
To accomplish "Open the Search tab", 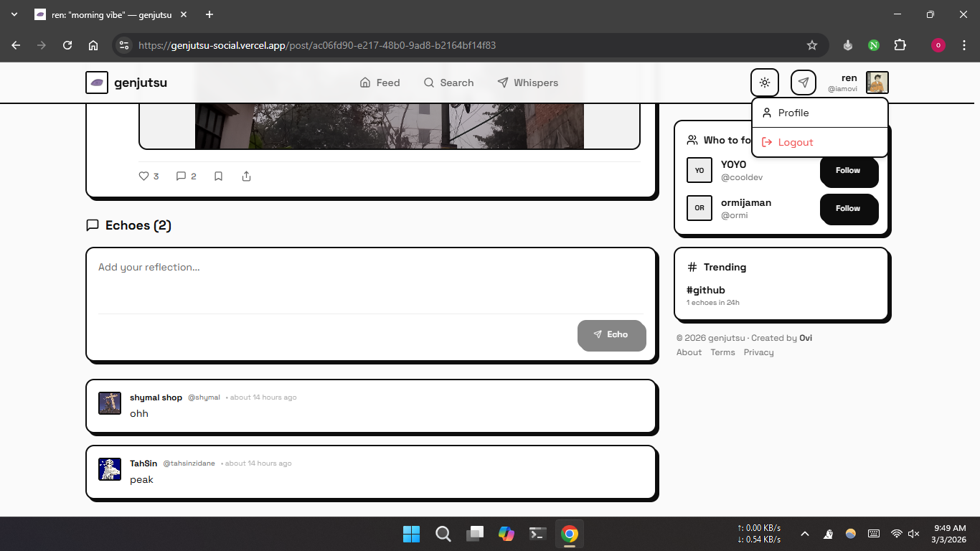I will (x=448, y=83).
